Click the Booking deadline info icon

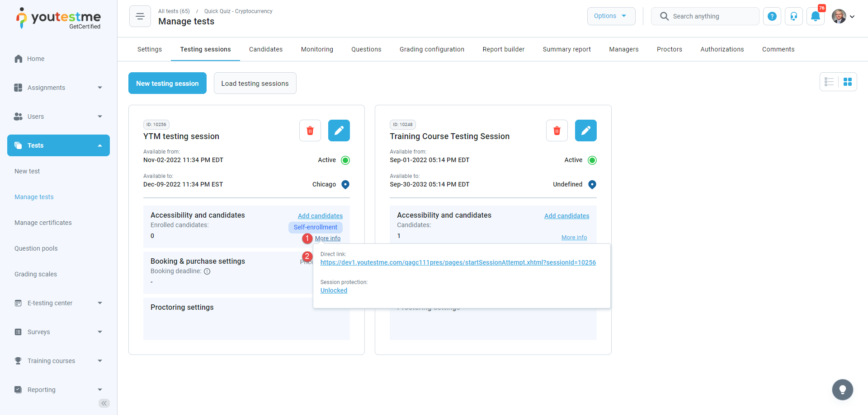[207, 271]
